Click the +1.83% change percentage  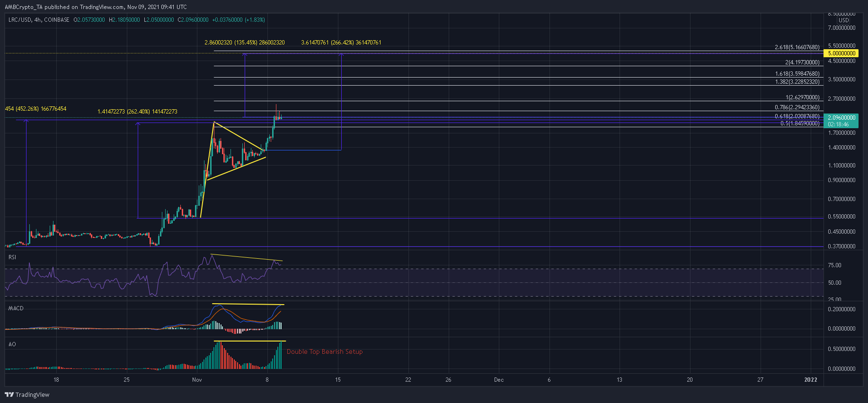click(x=255, y=20)
